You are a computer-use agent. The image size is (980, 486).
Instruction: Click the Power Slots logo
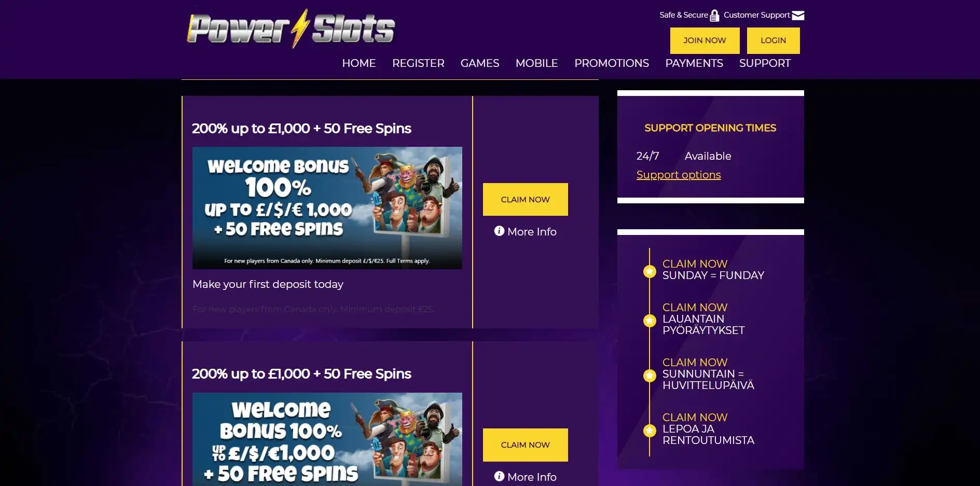click(291, 29)
